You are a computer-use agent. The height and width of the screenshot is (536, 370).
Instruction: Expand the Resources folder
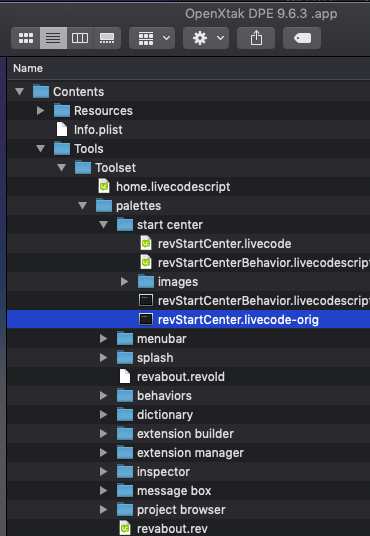40,111
